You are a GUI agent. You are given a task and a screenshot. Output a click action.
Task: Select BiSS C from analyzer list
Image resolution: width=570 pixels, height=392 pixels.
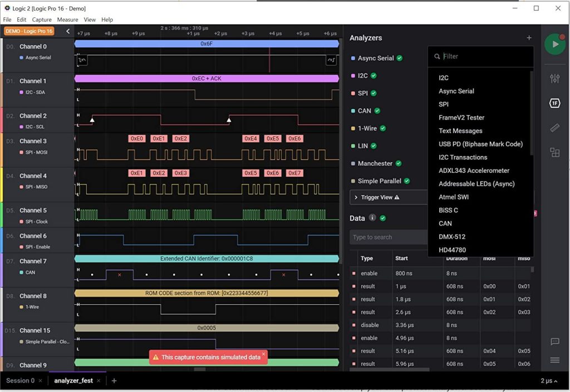click(448, 210)
